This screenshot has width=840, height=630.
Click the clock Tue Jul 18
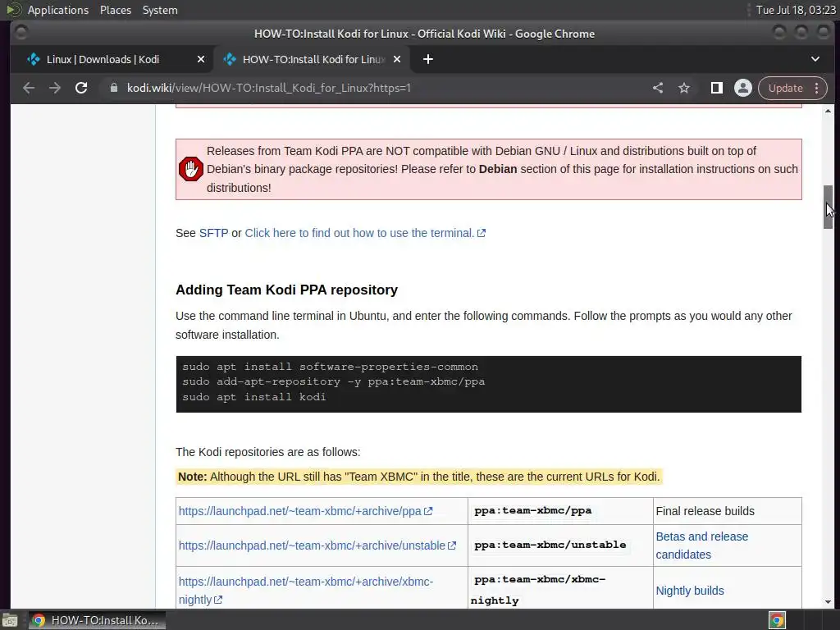pos(796,10)
